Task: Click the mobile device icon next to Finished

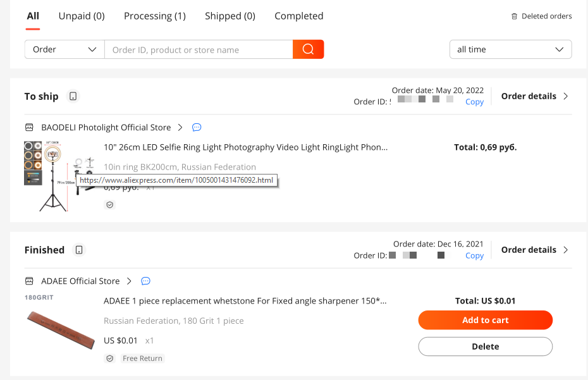Action: (x=79, y=250)
